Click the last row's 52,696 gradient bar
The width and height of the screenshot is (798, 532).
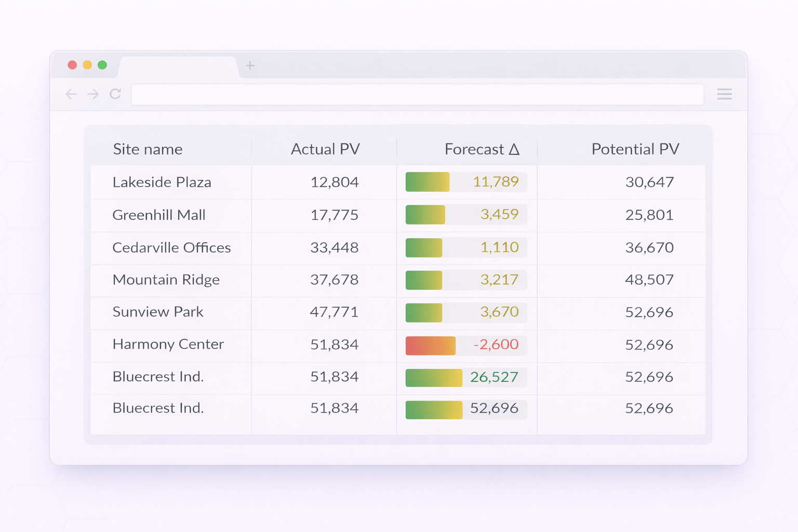433,409
